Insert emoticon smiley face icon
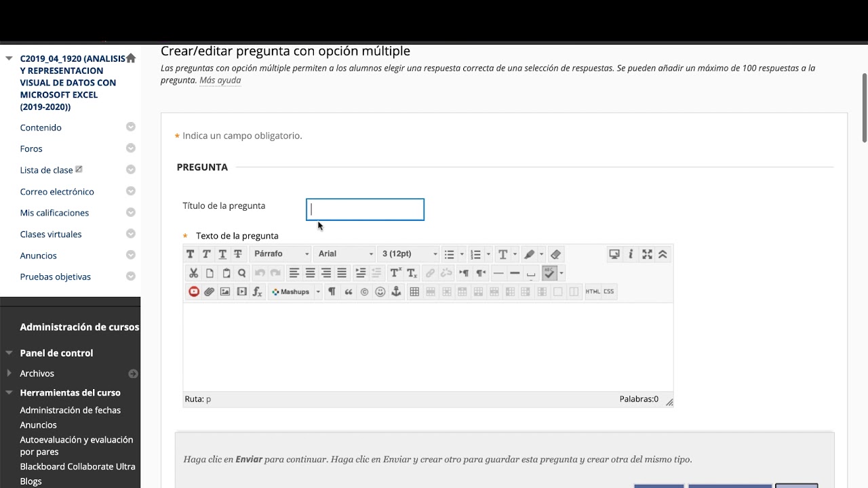868x488 pixels. [380, 291]
